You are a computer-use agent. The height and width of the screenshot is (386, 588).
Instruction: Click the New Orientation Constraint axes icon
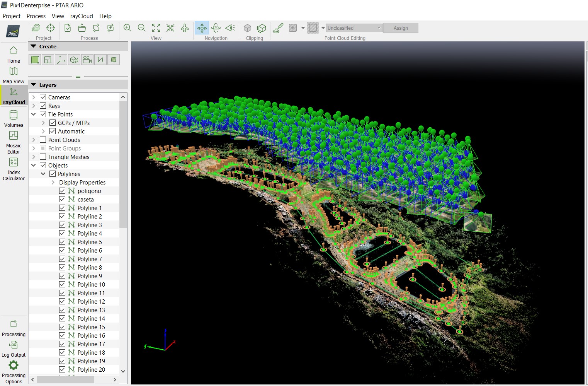click(61, 60)
